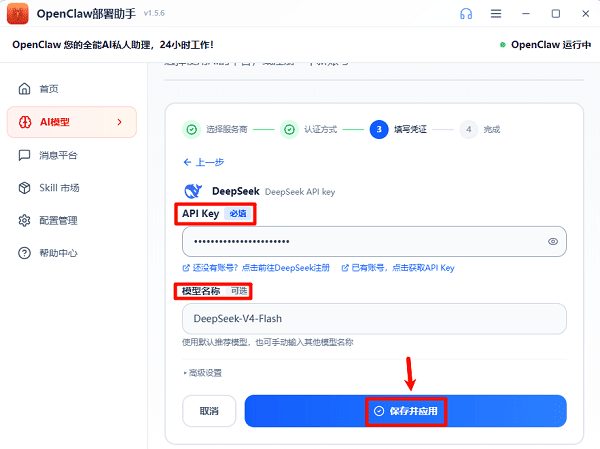
Task: Open the hamburger menu icon
Action: tap(496, 14)
